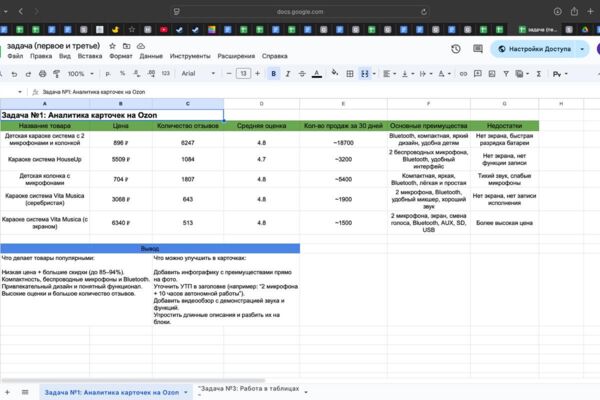600x400 pixels.
Task: Open the all sheets list icon
Action: pos(25,392)
